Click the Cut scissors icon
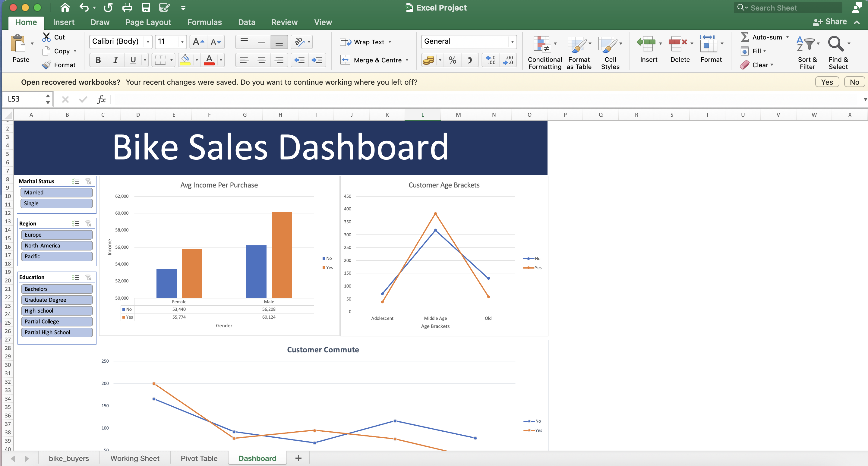The image size is (868, 466). 46,37
